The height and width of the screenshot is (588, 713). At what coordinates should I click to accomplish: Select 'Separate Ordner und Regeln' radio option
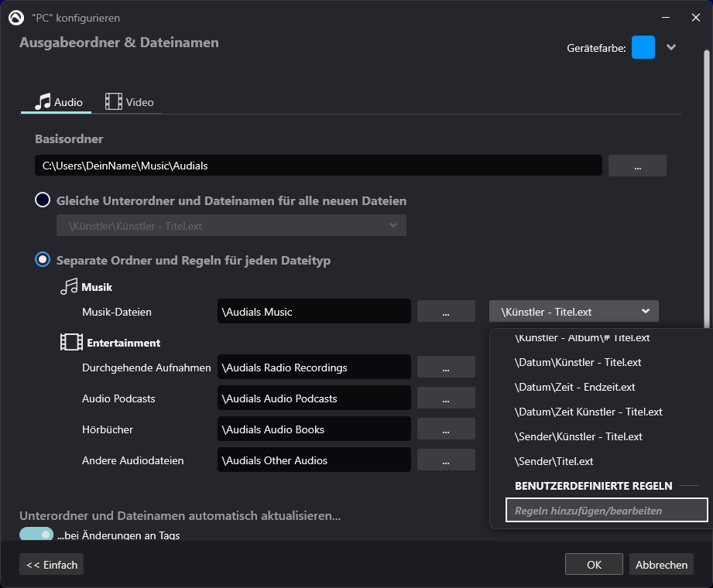[x=43, y=261]
